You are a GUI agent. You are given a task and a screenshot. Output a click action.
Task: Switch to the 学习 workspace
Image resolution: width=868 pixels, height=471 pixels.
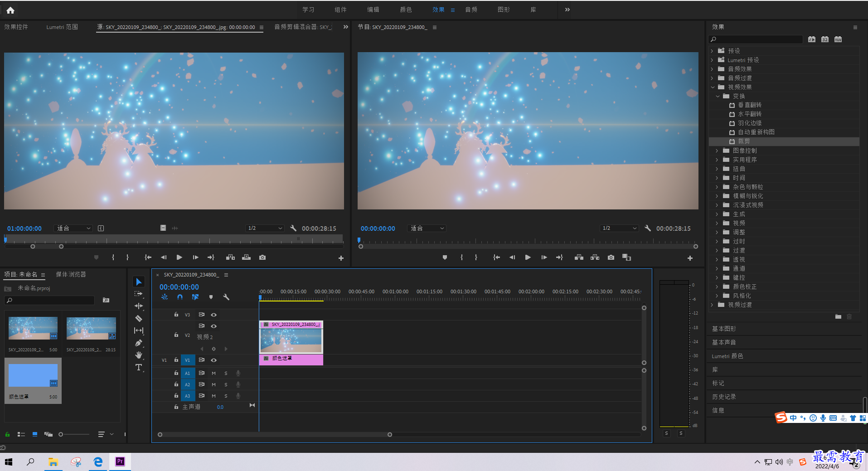pos(308,10)
